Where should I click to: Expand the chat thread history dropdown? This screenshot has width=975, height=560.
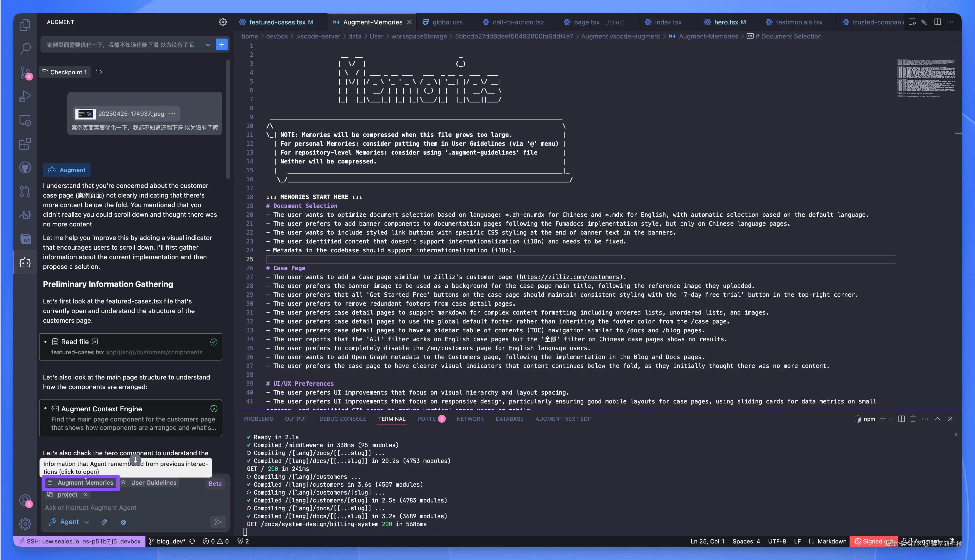click(208, 45)
